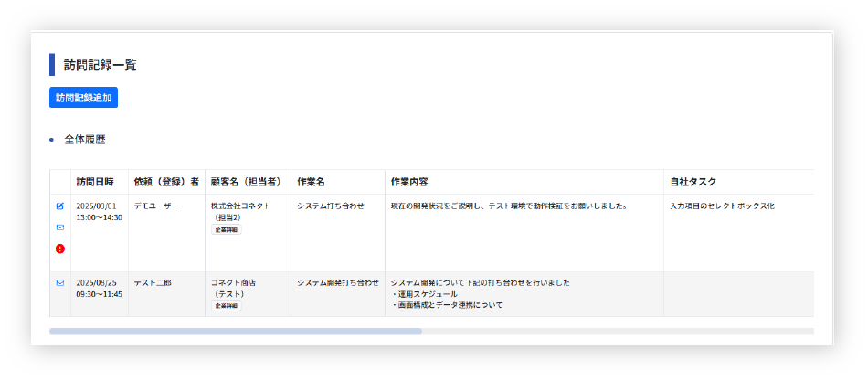Click the mail icon in the 2025/08/25 row
This screenshot has width=868, height=380.
[60, 283]
